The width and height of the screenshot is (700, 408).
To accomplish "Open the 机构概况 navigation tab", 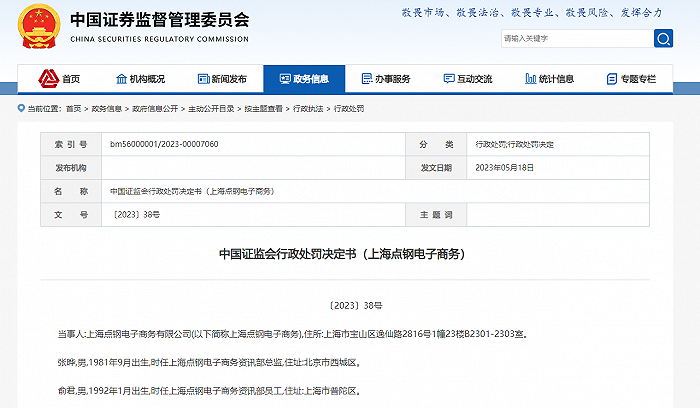I will [140, 79].
